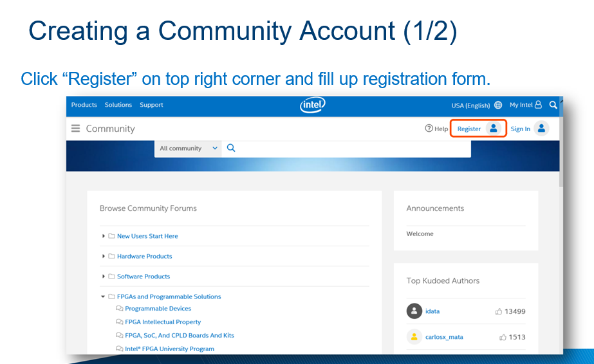Viewport: 594px width, 364px height.
Task: Expand the New Users Start Here node
Action: (x=103, y=236)
